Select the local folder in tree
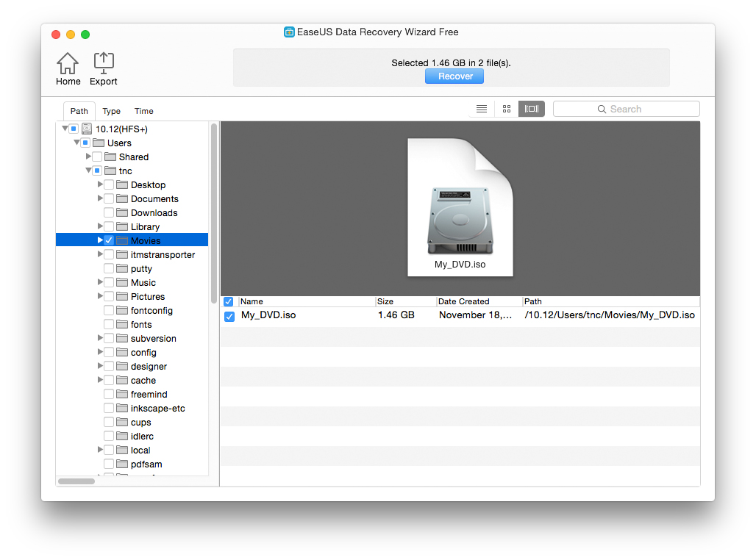 click(140, 450)
